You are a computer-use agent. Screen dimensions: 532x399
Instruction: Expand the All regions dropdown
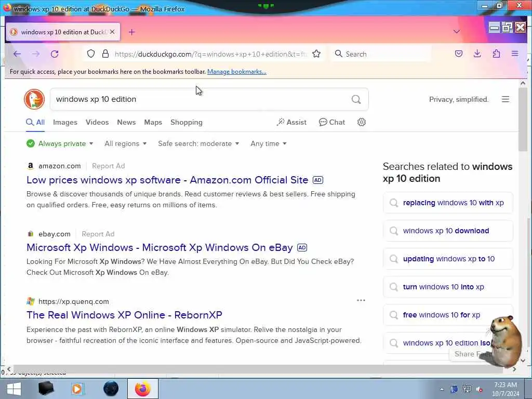[x=126, y=143]
